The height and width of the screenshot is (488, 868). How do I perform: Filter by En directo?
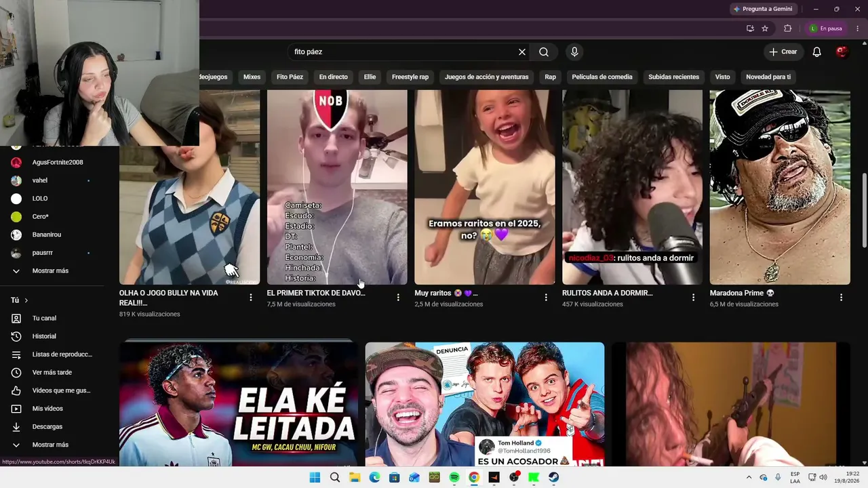334,77
